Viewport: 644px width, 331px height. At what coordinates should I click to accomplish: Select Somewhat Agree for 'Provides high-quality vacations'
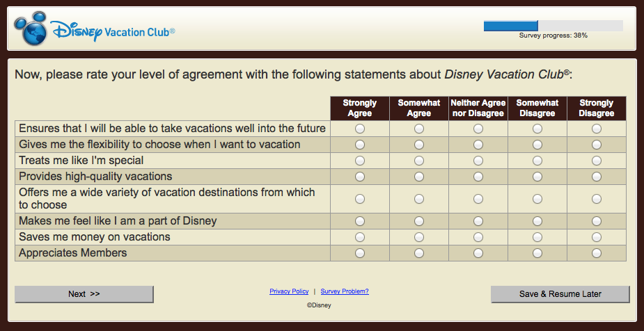419,177
